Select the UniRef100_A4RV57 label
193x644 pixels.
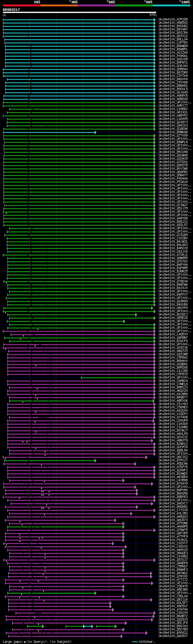point(173,115)
